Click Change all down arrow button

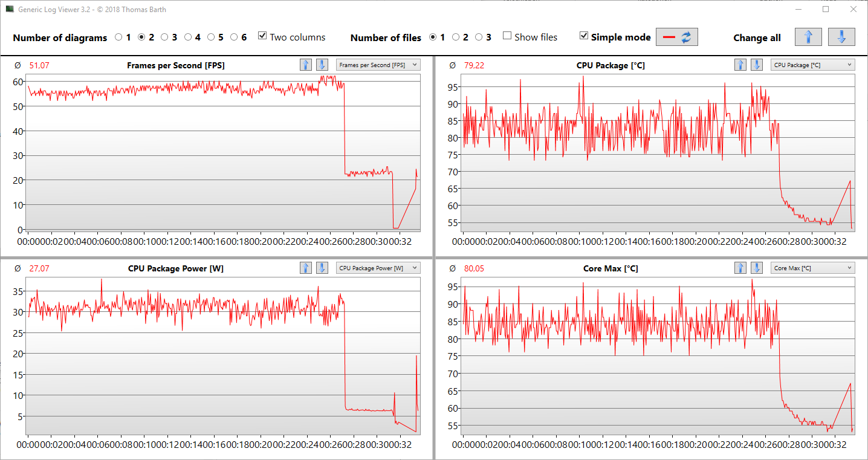click(x=841, y=37)
